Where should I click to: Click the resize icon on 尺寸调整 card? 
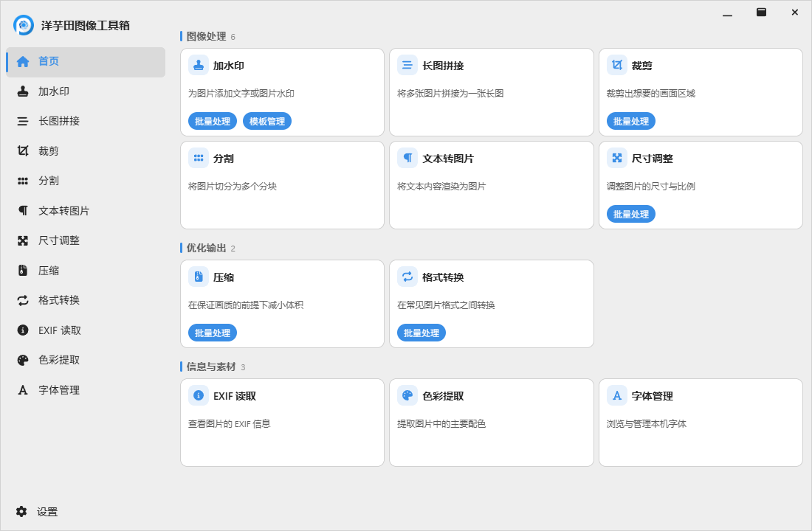point(617,158)
